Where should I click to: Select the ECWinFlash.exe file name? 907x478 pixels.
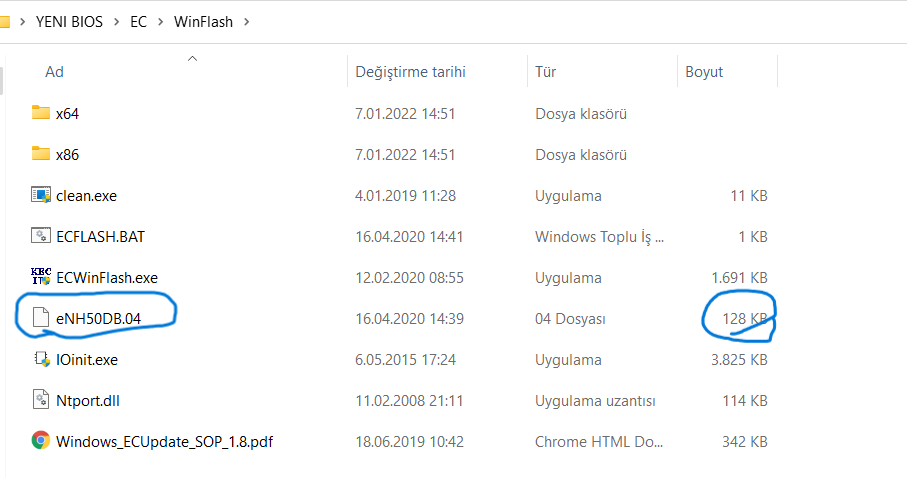click(x=107, y=278)
